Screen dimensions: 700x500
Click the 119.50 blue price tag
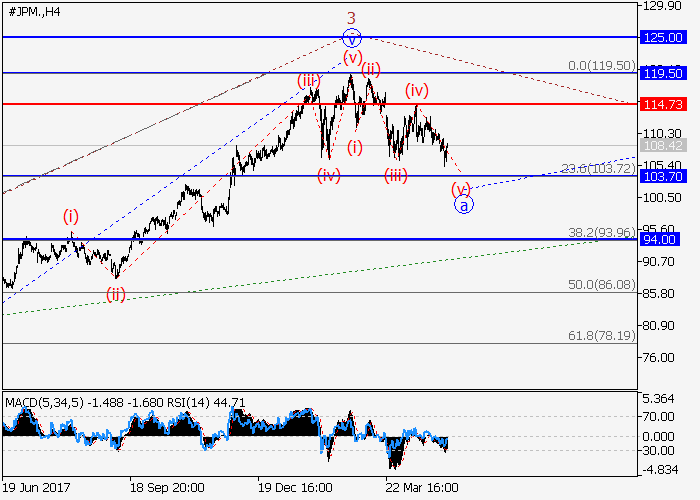(x=661, y=73)
